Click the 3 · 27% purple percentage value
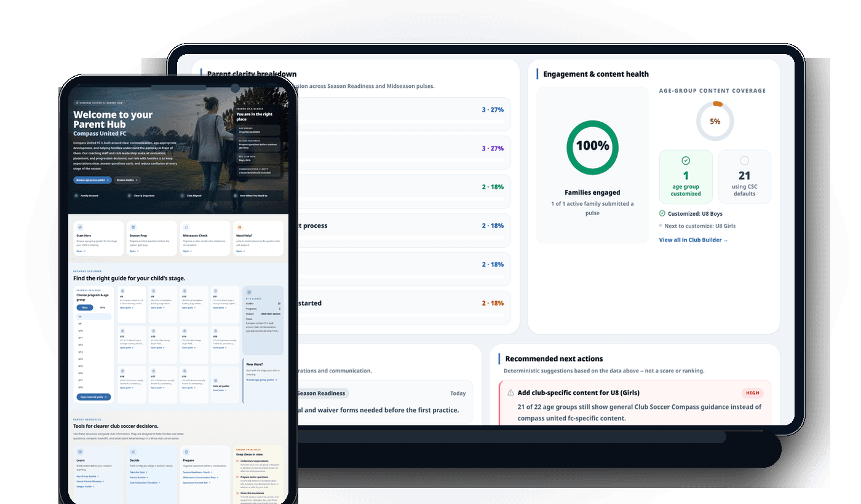This screenshot has height=504, width=861. [x=493, y=148]
